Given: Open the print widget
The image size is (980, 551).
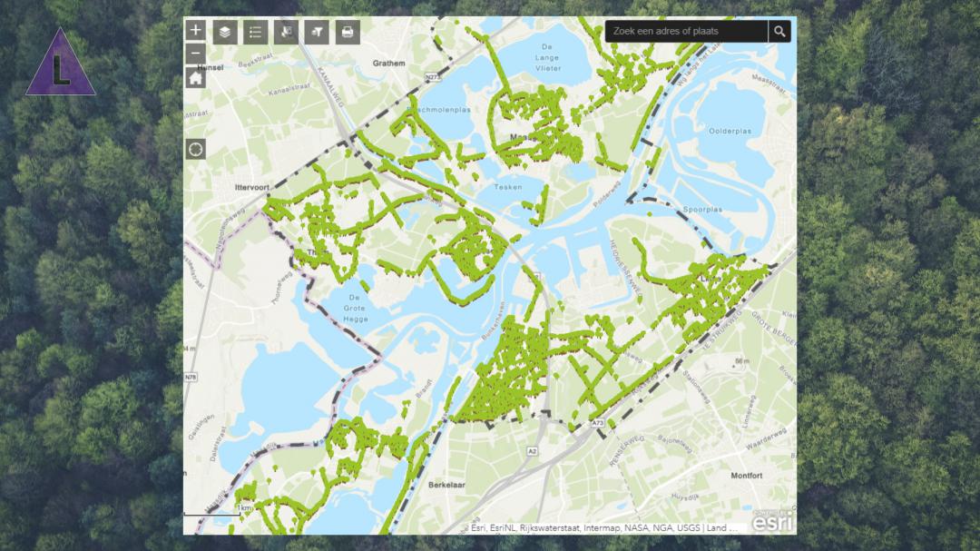Looking at the screenshot, I should pyautogui.click(x=348, y=32).
